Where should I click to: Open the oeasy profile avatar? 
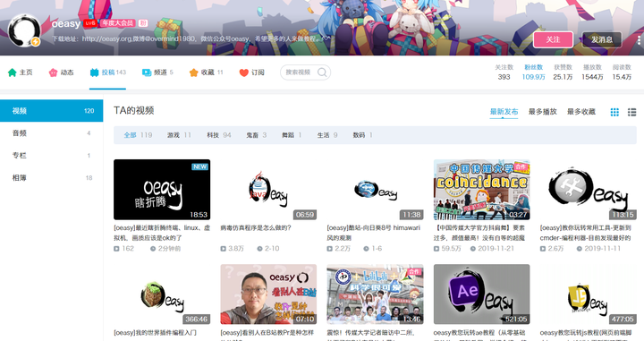click(24, 30)
